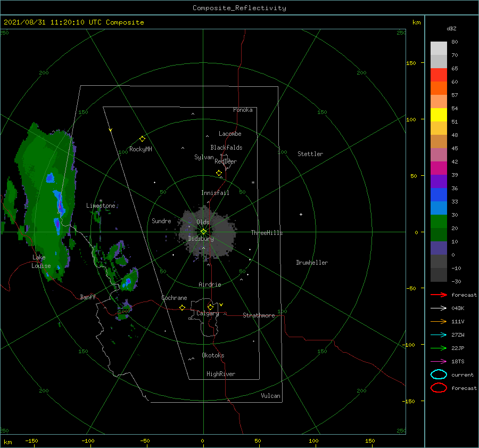Click the Lacombe town label
The height and width of the screenshot is (448, 479).
pyautogui.click(x=230, y=134)
